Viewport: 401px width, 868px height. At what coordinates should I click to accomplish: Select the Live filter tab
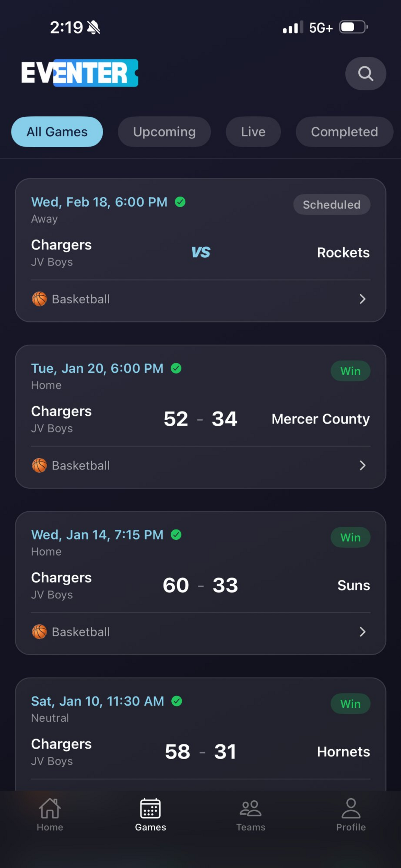click(x=253, y=132)
